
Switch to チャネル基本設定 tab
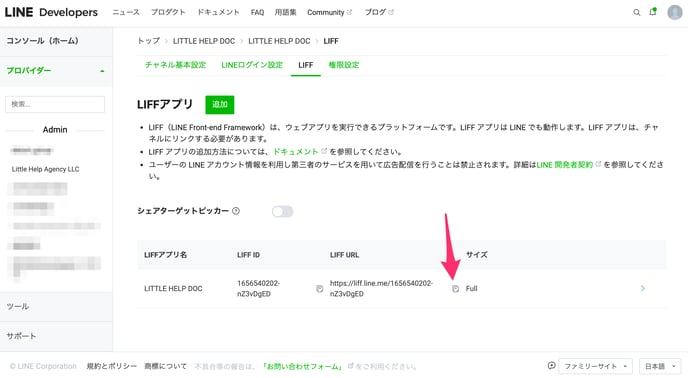coord(176,65)
